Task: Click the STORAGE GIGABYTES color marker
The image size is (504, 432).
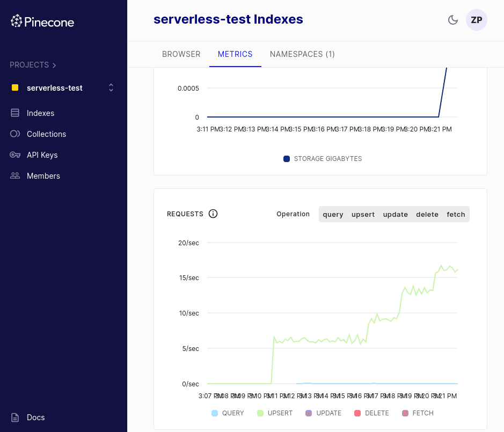Action: [286, 158]
